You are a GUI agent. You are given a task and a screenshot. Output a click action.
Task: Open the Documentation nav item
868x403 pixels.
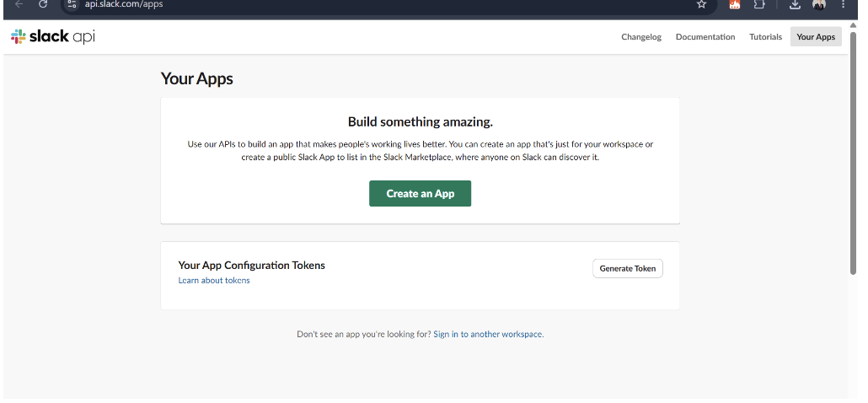[705, 37]
